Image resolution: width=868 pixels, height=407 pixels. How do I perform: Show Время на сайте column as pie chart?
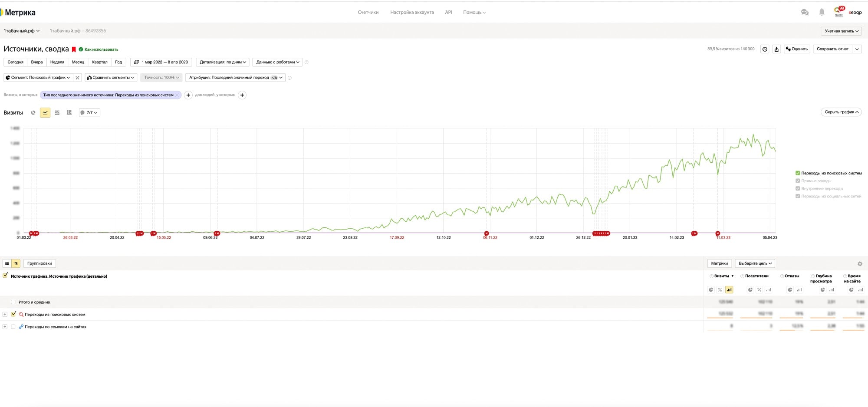[852, 290]
